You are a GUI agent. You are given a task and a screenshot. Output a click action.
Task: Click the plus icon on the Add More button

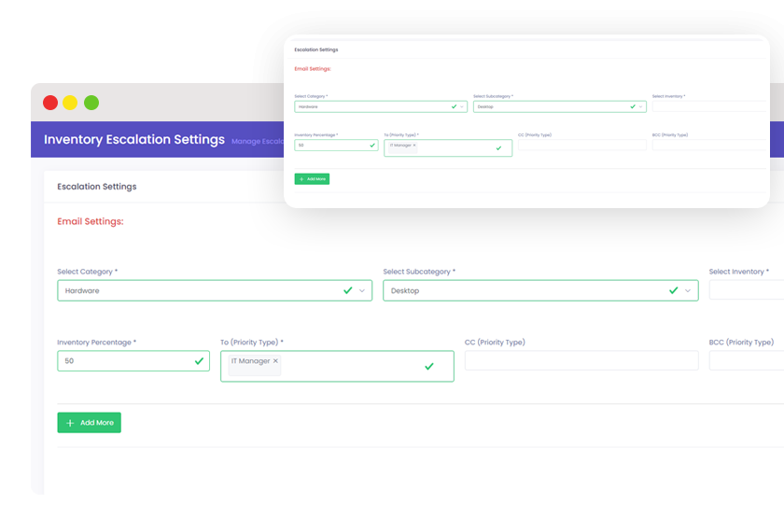pos(70,423)
